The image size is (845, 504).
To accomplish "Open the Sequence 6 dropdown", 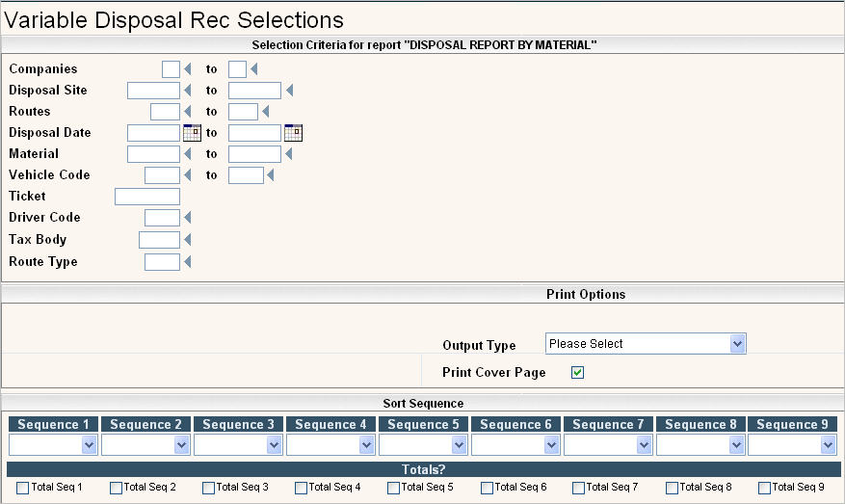I will pyautogui.click(x=515, y=445).
